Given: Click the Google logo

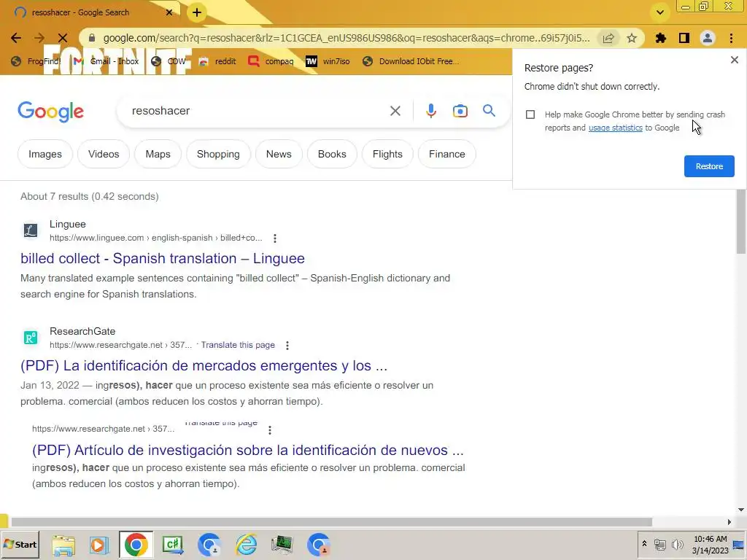Looking at the screenshot, I should click(x=50, y=112).
